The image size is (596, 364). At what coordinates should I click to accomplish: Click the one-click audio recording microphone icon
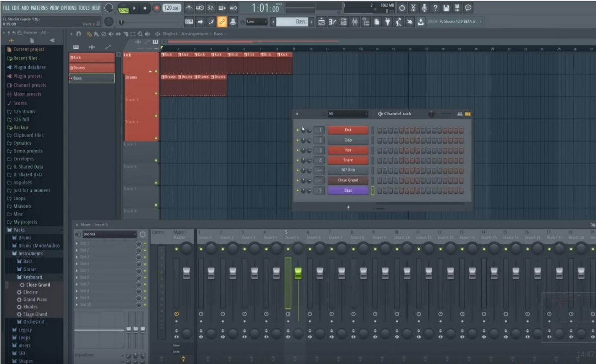pyautogui.click(x=424, y=8)
